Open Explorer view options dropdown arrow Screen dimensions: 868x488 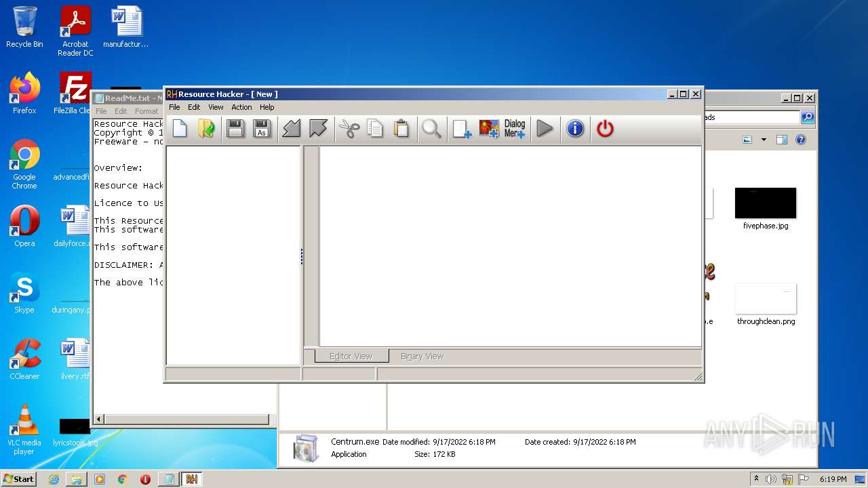764,140
